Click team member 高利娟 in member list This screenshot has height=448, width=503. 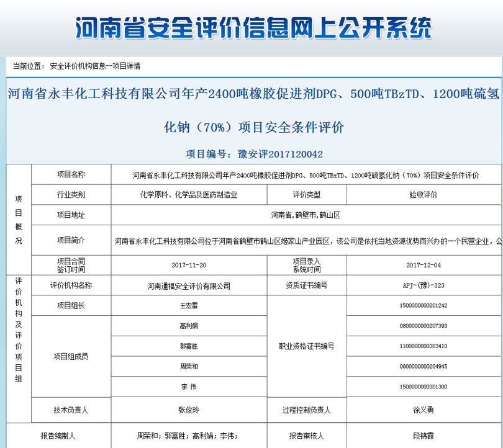pos(189,326)
